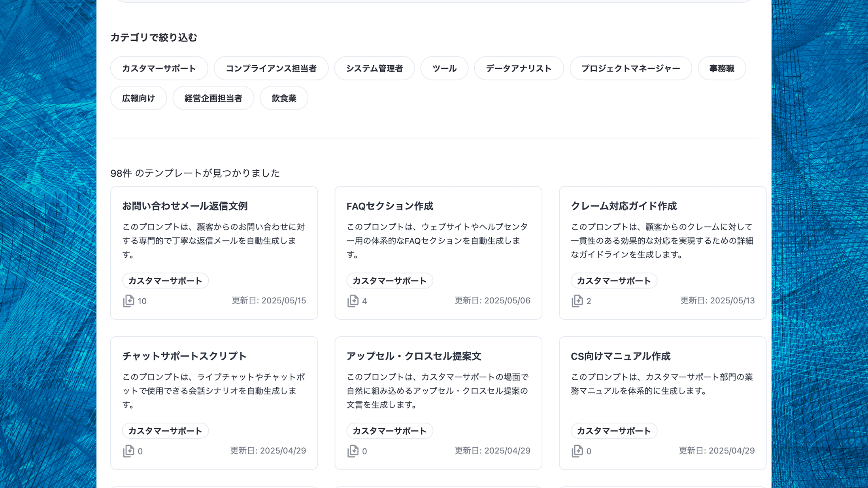
Task: Select the 経営企画担当者 filter chip
Action: pyautogui.click(x=213, y=98)
